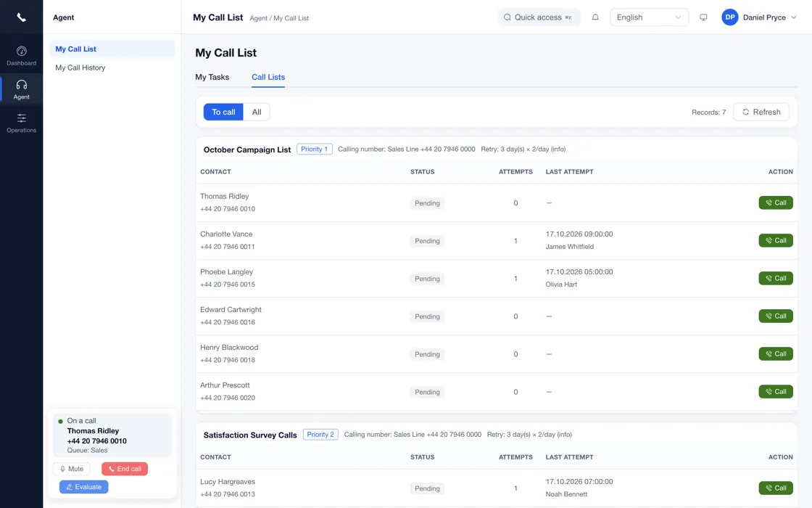Switch to the My Tasks tab
The width and height of the screenshot is (812, 508).
click(x=212, y=77)
